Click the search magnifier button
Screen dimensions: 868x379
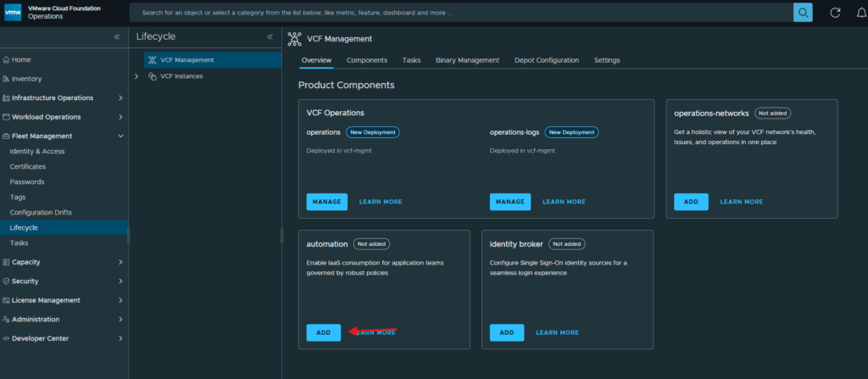[x=803, y=12]
